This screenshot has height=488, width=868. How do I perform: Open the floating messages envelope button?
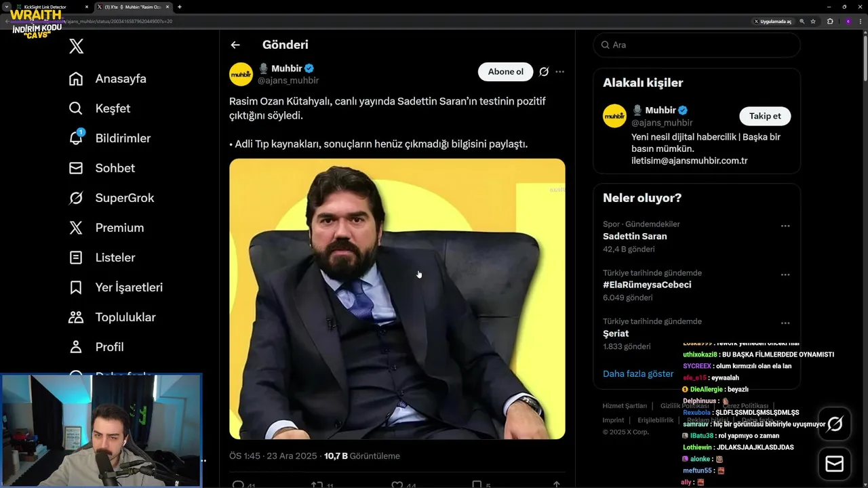(835, 464)
